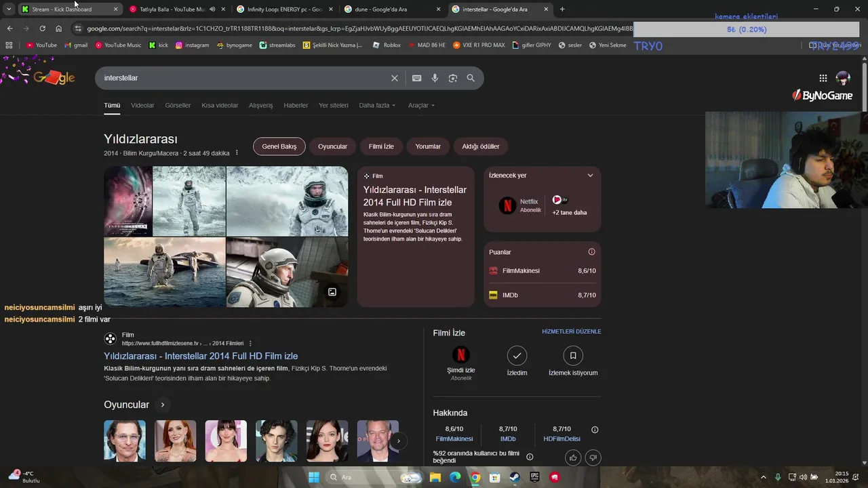The image size is (868, 488).
Task: Select the Genel Bakış chip
Action: click(279, 146)
